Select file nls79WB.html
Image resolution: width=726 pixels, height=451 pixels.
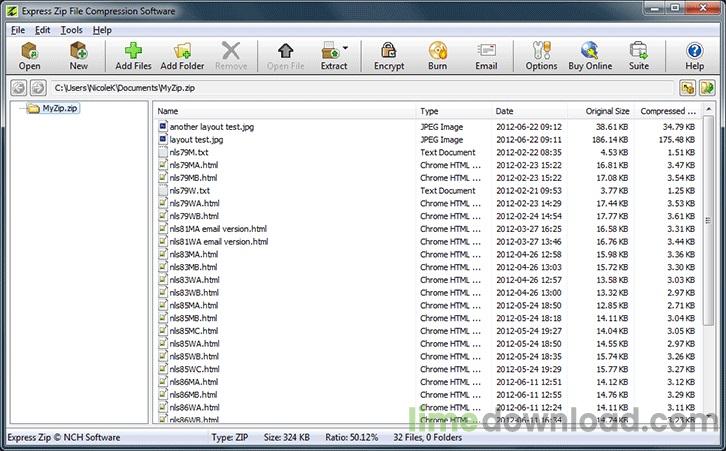pos(194,216)
